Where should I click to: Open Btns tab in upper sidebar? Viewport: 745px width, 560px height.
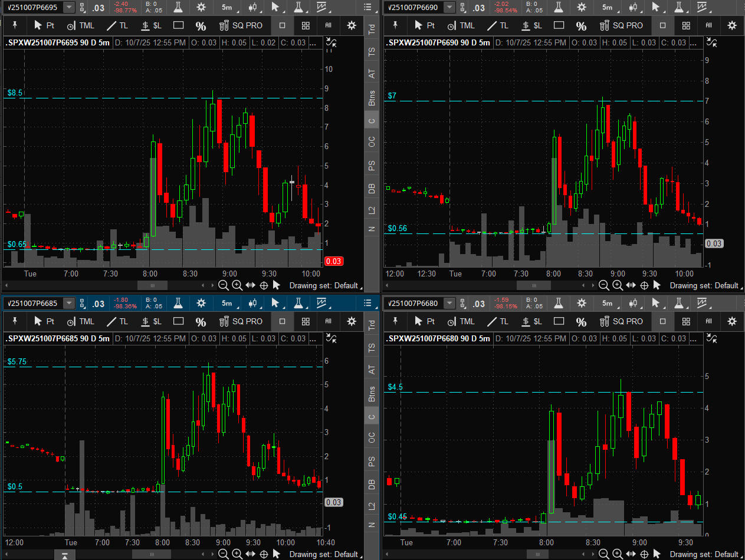coord(372,98)
